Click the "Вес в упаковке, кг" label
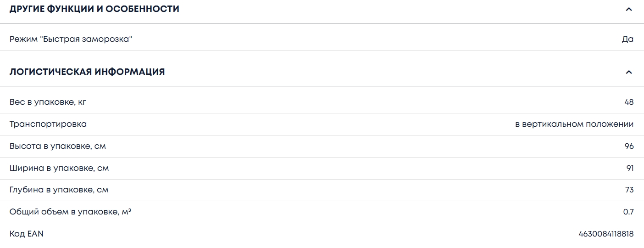 pyautogui.click(x=48, y=102)
